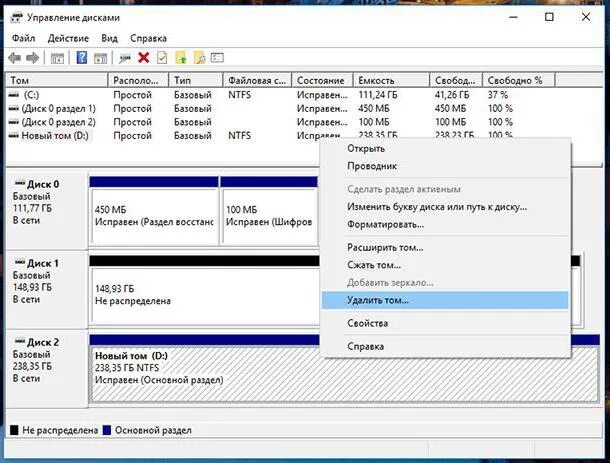Select Сжать том in the context menu

point(445,265)
